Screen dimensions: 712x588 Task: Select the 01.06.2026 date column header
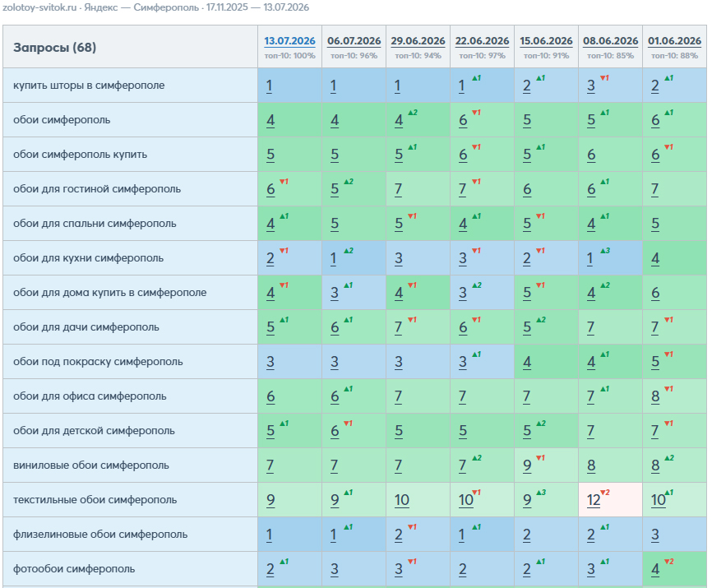(674, 41)
